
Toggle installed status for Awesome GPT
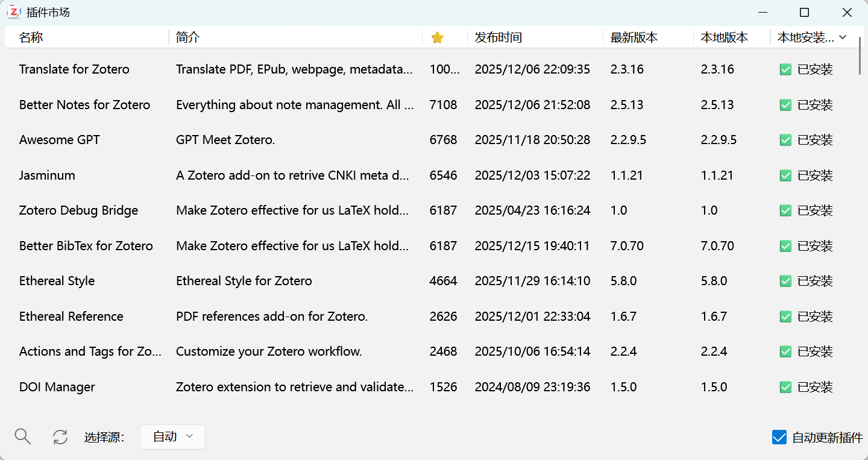785,140
